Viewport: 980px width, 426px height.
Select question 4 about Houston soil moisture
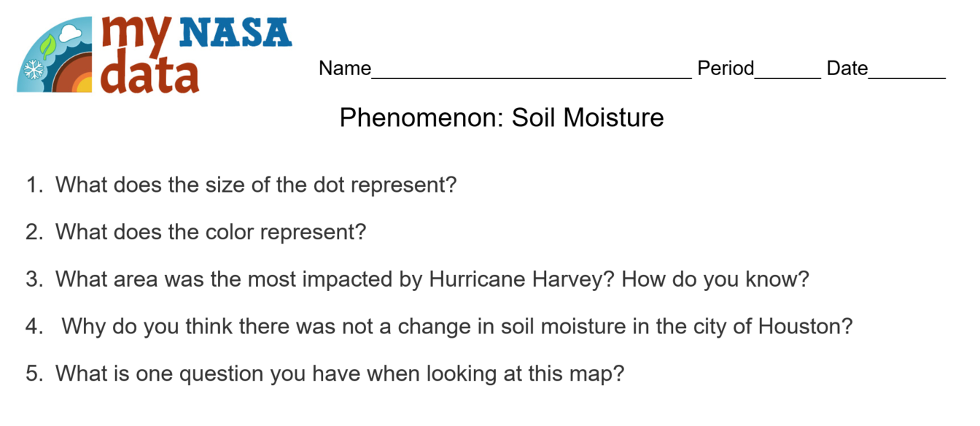point(439,326)
